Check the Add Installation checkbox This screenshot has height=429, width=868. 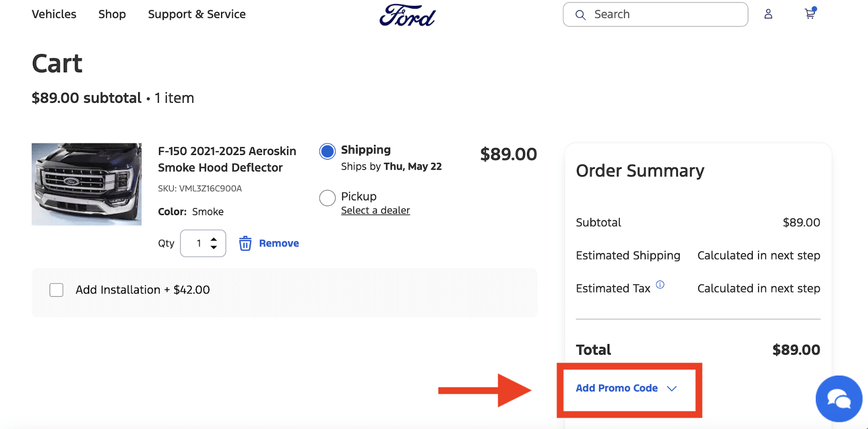point(57,290)
